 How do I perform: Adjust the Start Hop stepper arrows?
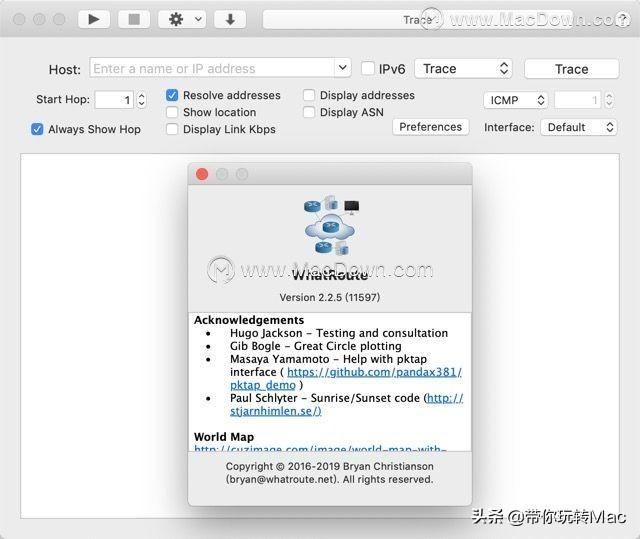click(x=141, y=100)
